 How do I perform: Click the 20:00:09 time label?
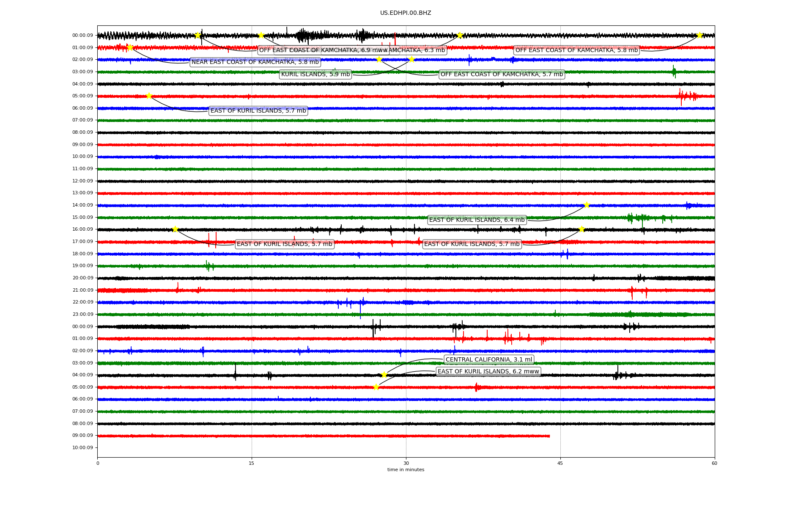(x=82, y=278)
